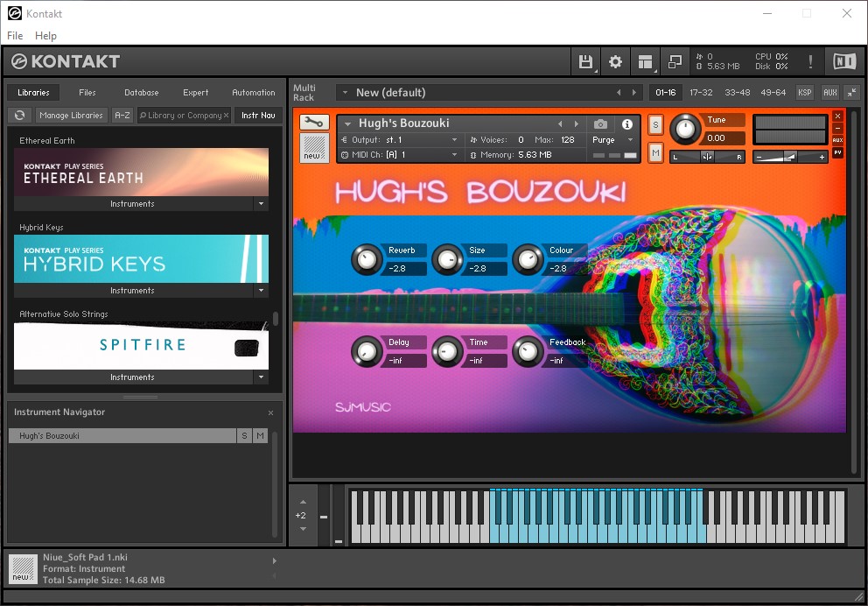Click the instrument volume slider
Viewport: 868px width, 606px height.
point(790,158)
